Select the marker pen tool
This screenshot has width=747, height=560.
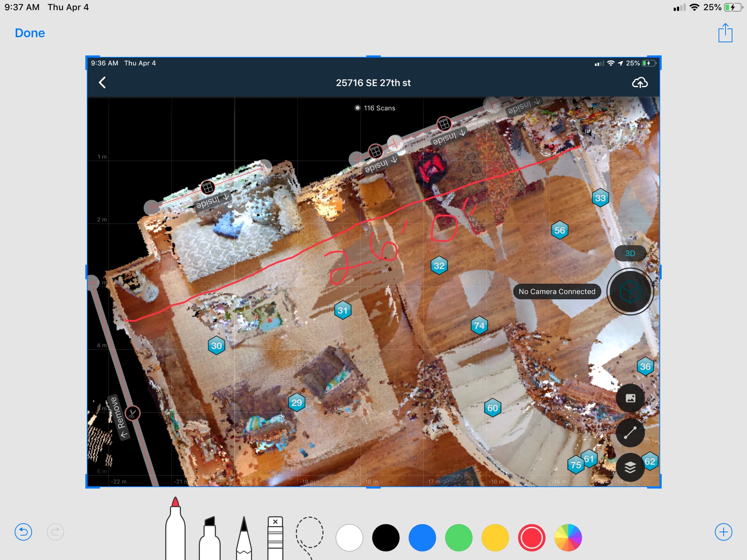pos(175,529)
